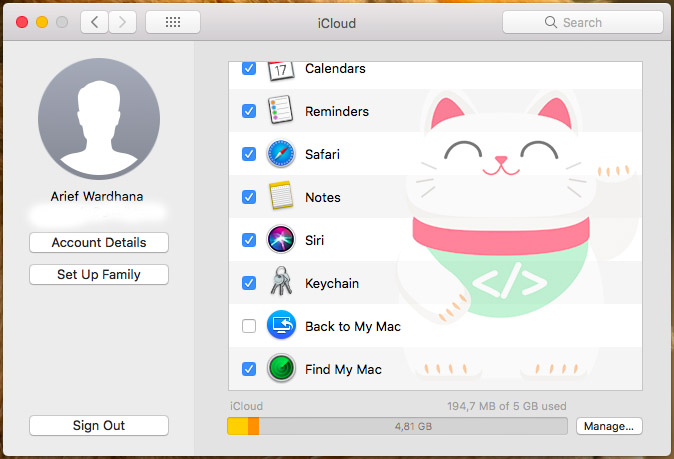674x459 pixels.
Task: Click the "194,7 MB of 5 GB used" text
Action: point(507,406)
